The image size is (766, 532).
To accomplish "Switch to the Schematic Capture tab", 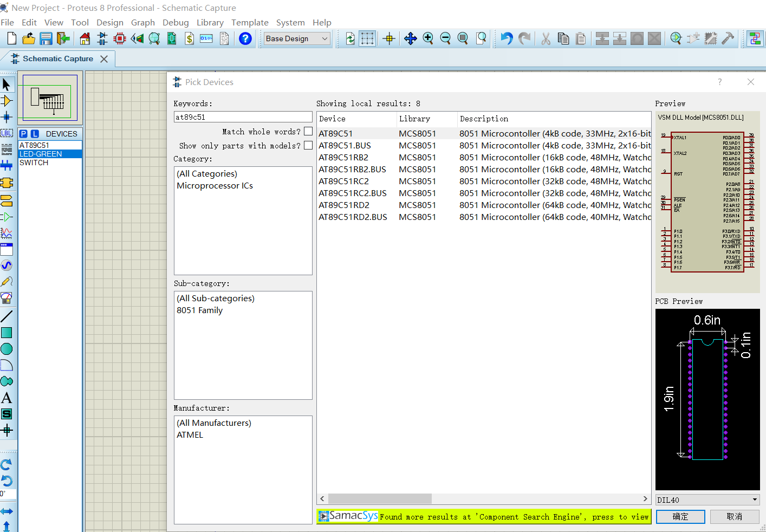I will [58, 59].
